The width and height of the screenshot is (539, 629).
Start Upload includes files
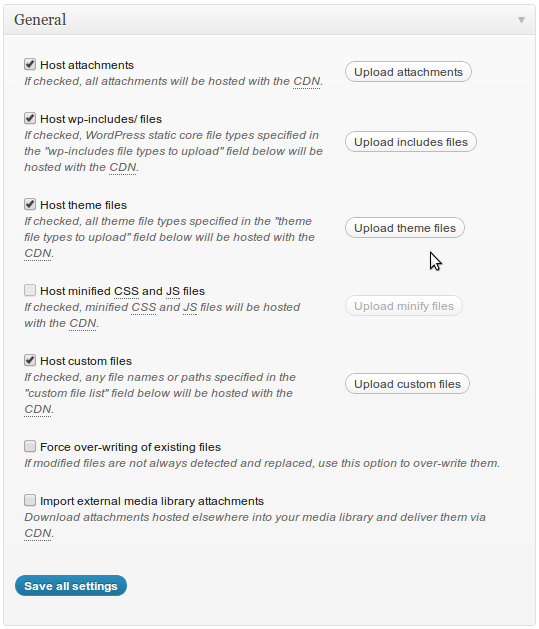[x=411, y=142]
